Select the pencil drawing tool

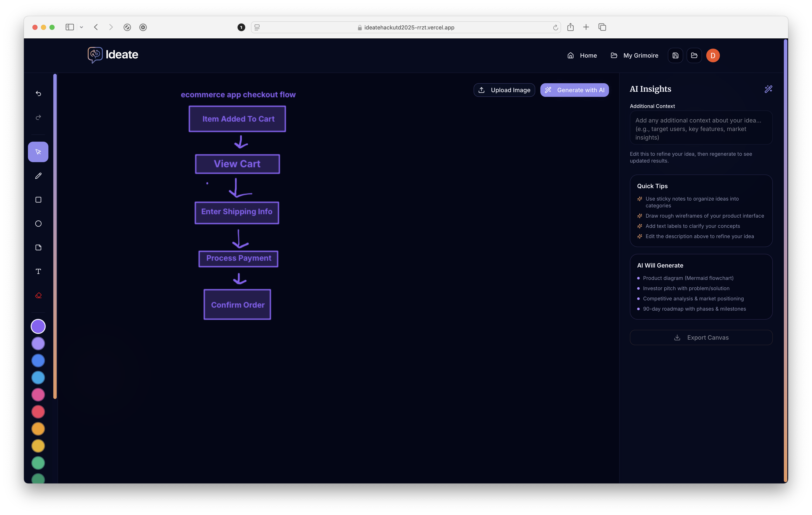tap(38, 176)
